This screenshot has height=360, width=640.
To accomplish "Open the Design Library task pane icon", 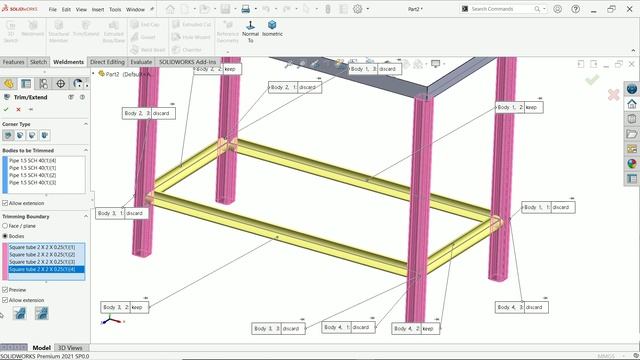I will tap(632, 119).
